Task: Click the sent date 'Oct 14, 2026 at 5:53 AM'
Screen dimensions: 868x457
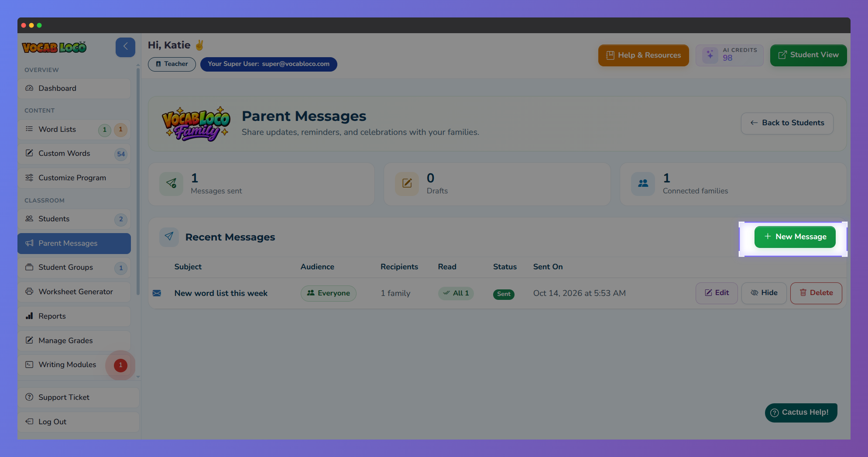Action: point(580,294)
